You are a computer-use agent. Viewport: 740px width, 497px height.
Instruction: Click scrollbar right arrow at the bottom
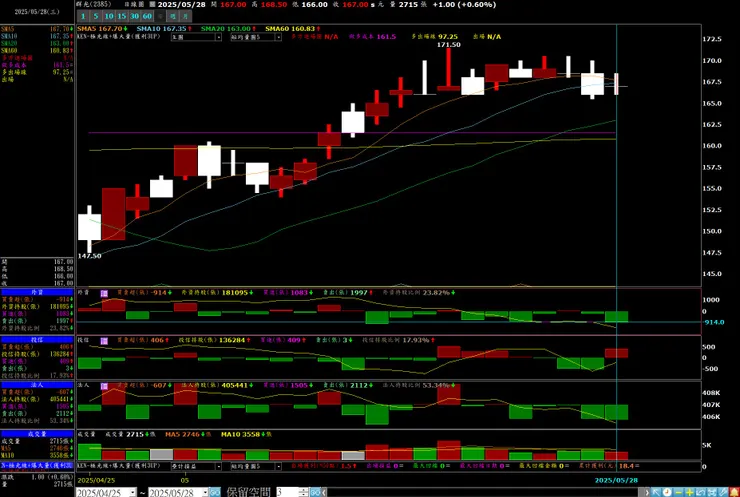647,492
